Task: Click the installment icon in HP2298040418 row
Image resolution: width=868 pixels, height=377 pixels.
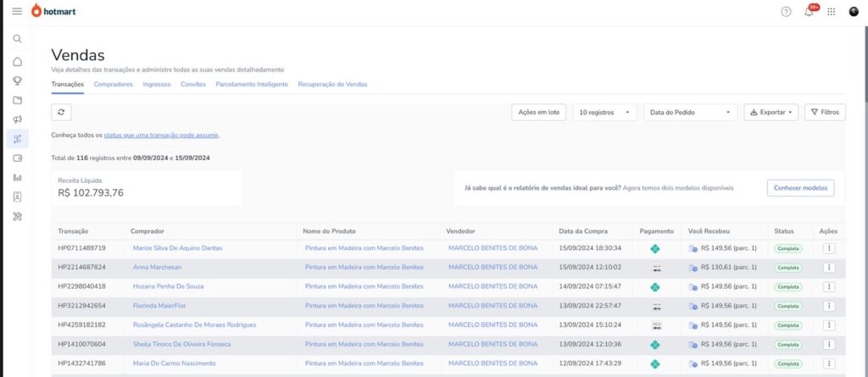Action: [x=693, y=287]
